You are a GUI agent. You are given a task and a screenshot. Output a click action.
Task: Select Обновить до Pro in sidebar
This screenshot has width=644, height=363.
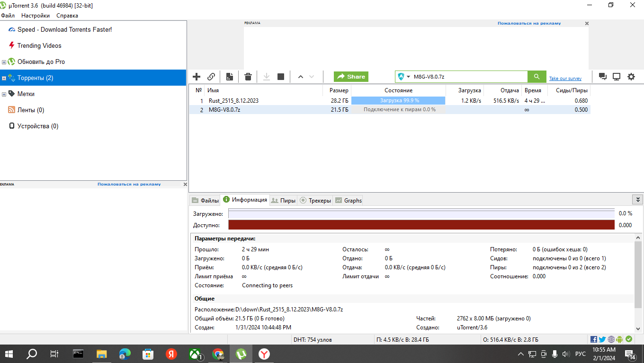(41, 62)
